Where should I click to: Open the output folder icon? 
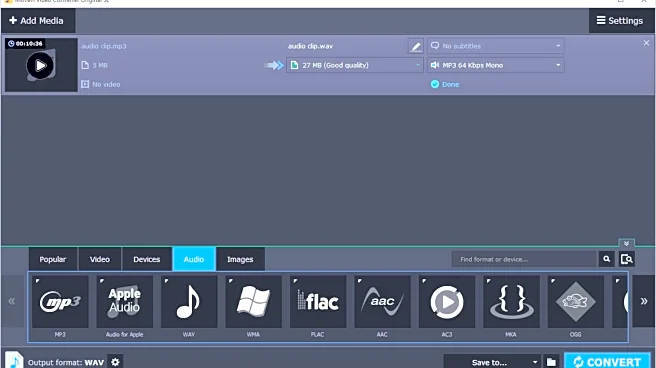tap(551, 362)
